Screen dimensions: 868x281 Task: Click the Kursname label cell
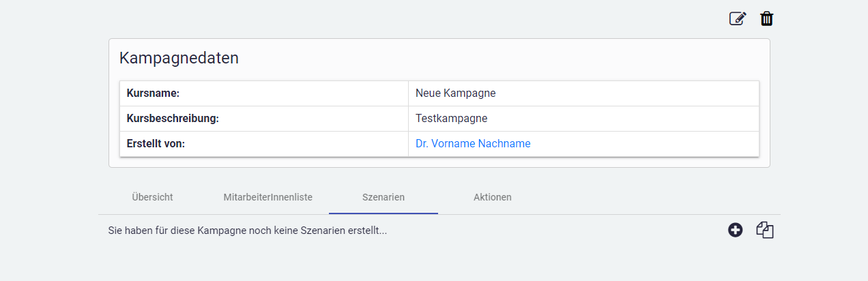click(x=263, y=93)
